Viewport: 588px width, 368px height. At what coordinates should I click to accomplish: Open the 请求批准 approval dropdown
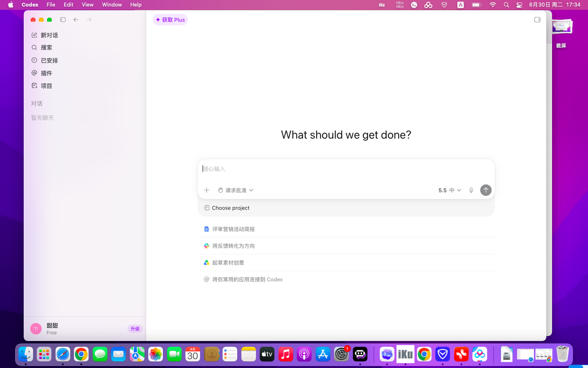tap(236, 190)
